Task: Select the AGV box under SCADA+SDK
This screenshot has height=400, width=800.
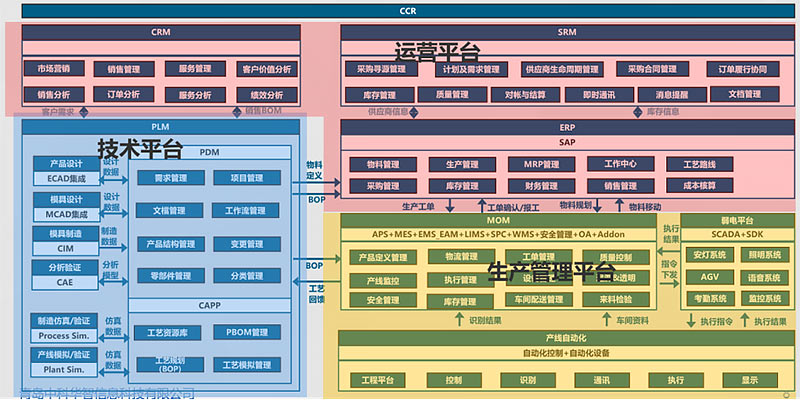Action: [710, 277]
